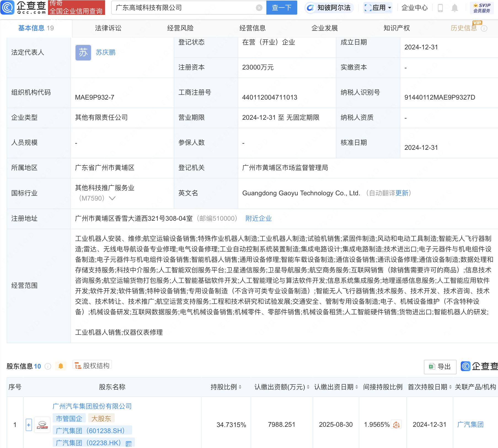Click the info icon beside 历史信息

tap(484, 28)
